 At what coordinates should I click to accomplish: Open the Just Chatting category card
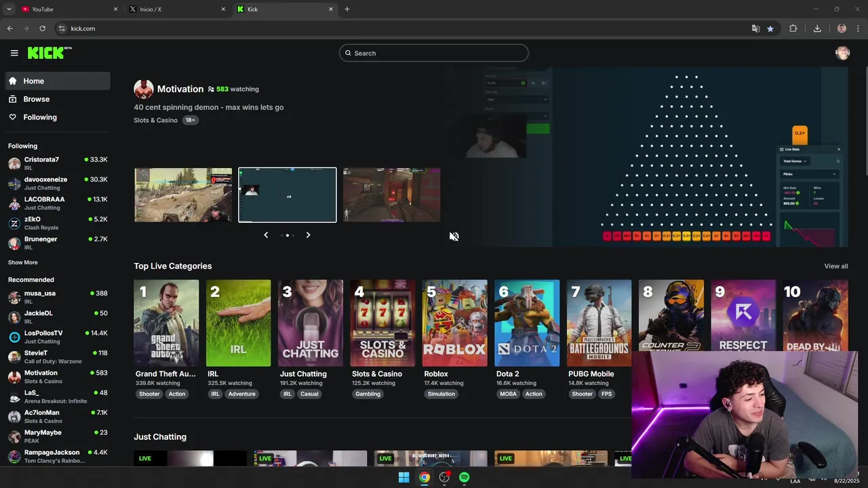click(311, 323)
